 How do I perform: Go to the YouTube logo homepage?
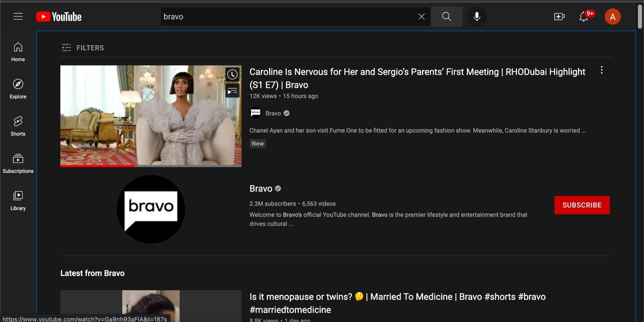coord(59,16)
